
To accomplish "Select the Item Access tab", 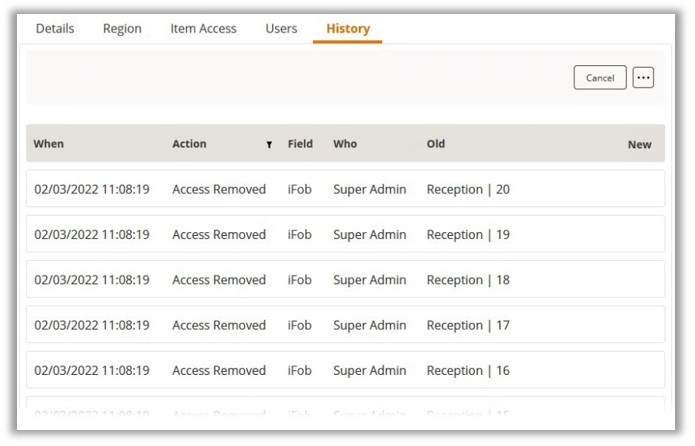I will [x=203, y=29].
